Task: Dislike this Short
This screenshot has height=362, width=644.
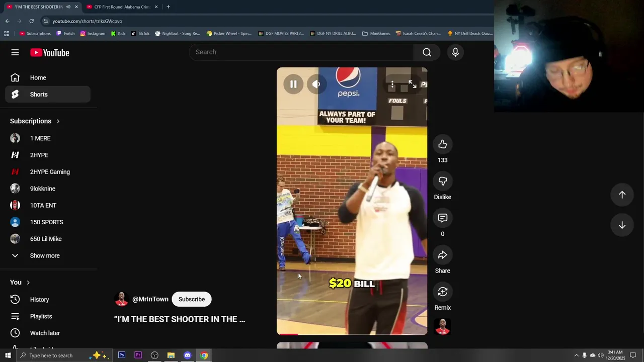Action: 443,181
